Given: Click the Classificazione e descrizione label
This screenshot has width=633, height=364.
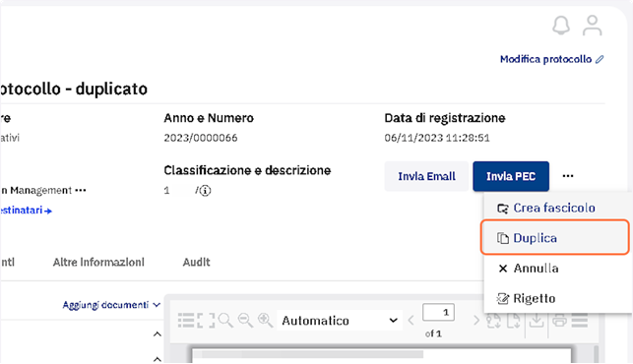Looking at the screenshot, I should pyautogui.click(x=247, y=171).
